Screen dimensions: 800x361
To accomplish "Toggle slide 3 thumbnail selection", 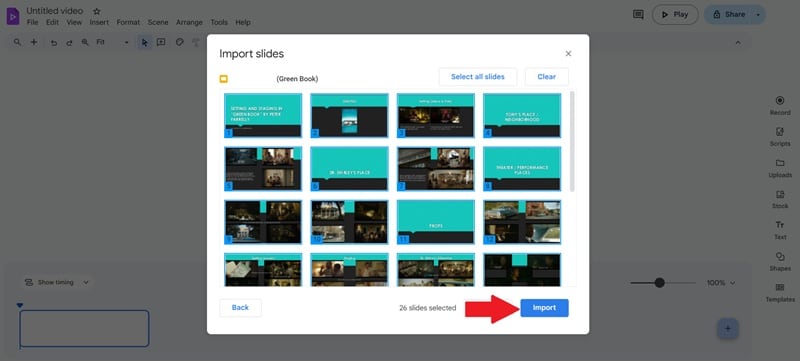I will [436, 115].
